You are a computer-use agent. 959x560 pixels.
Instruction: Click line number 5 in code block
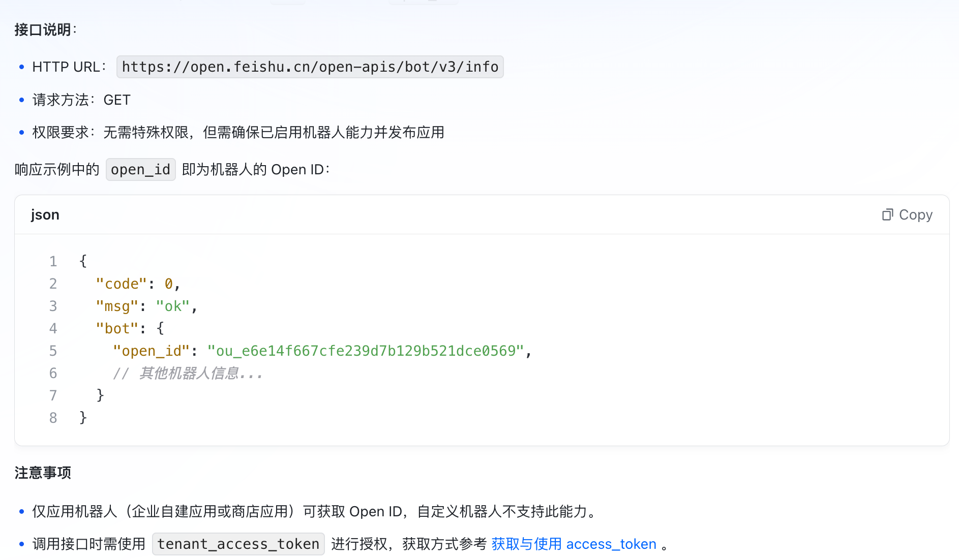53,351
